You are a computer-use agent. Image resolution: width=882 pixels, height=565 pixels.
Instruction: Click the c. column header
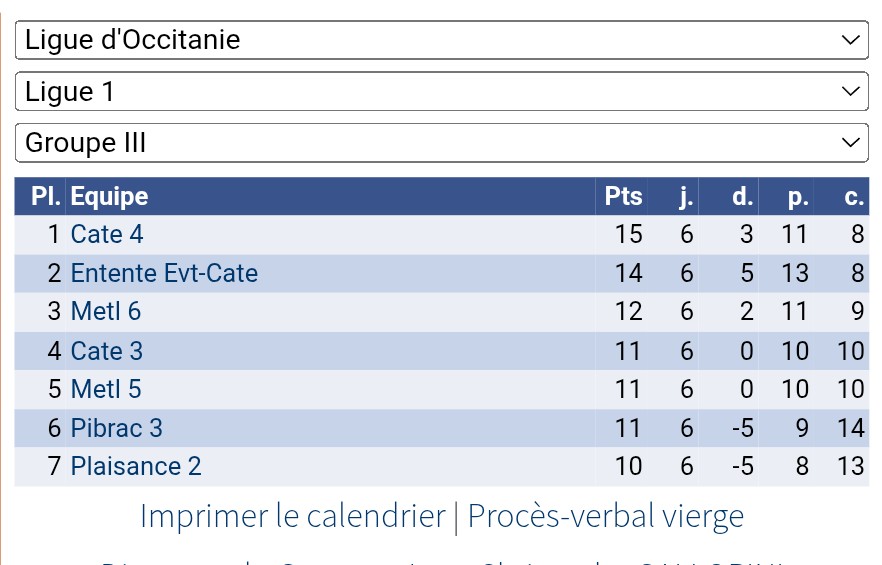click(x=853, y=197)
